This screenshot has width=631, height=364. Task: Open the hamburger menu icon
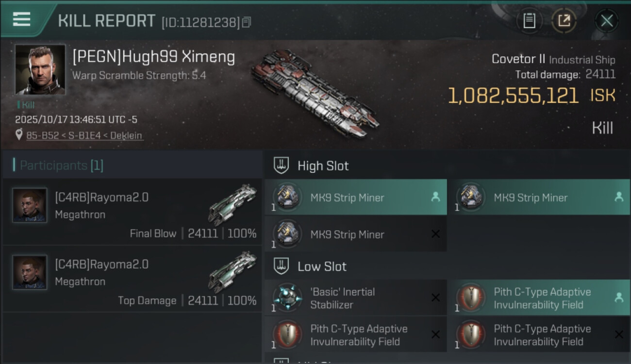point(21,19)
